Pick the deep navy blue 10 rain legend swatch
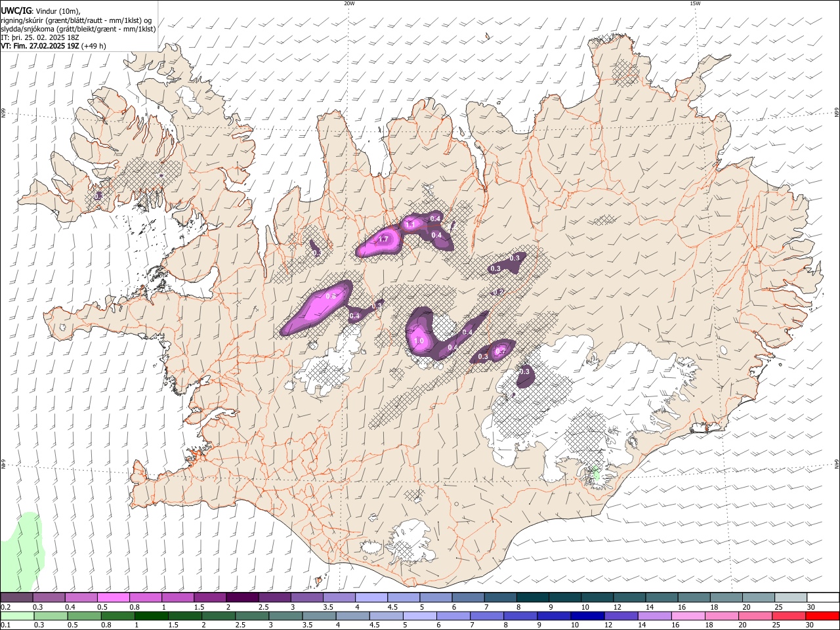840x630 pixels. 587,616
